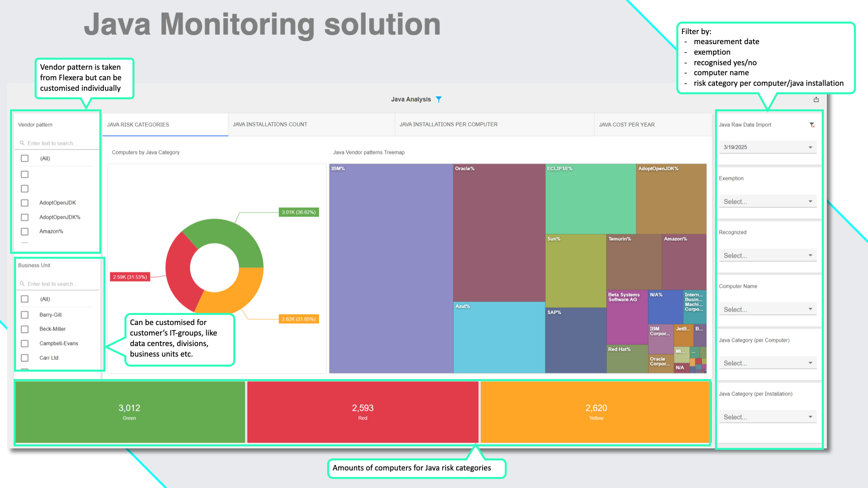The width and height of the screenshot is (868, 488).
Task: Click clear-filter icon next to Java Raw Data Import
Action: (812, 125)
